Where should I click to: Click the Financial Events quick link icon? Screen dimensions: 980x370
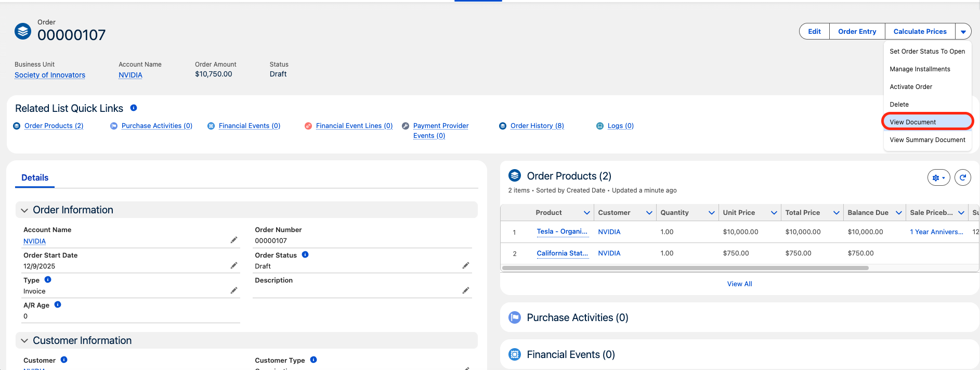[211, 126]
